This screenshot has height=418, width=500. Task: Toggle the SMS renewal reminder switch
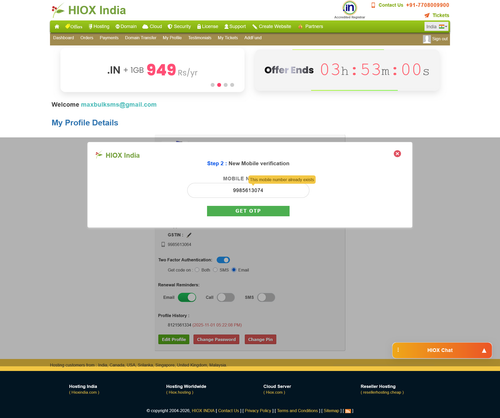266,297
